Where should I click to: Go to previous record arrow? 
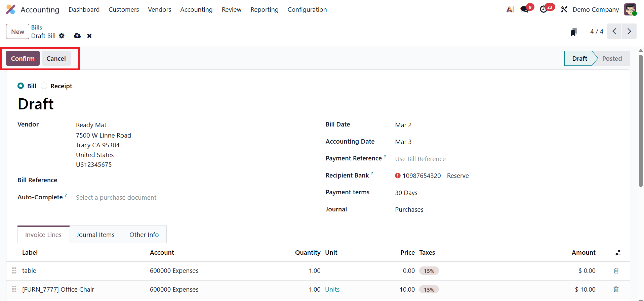tap(614, 32)
